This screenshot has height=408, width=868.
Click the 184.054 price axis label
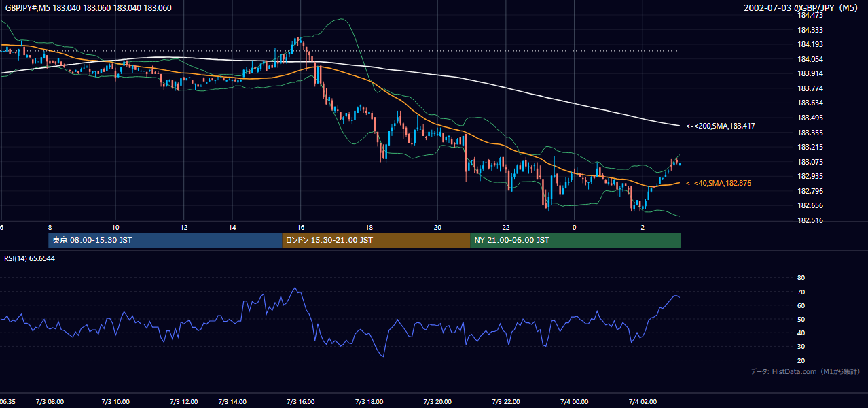tap(810, 59)
